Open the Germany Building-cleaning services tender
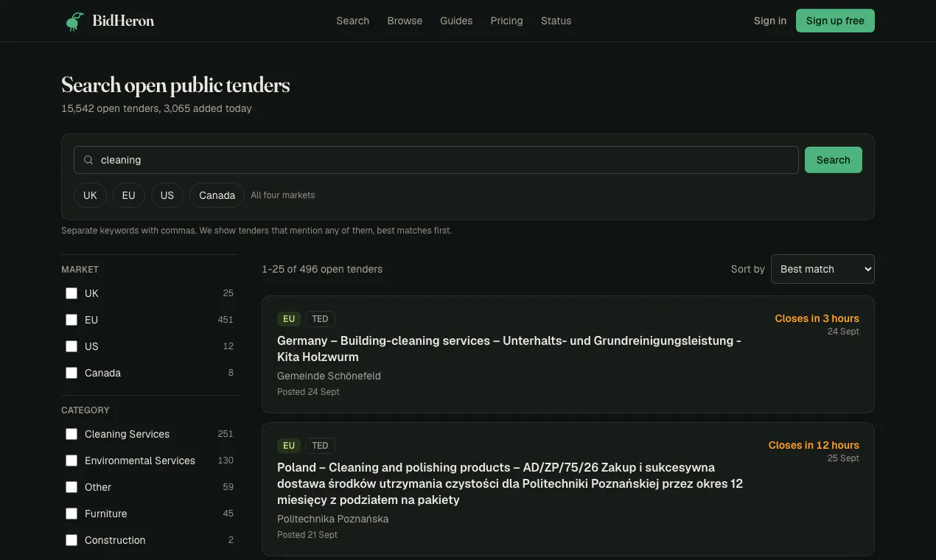936x560 pixels. [x=509, y=349]
